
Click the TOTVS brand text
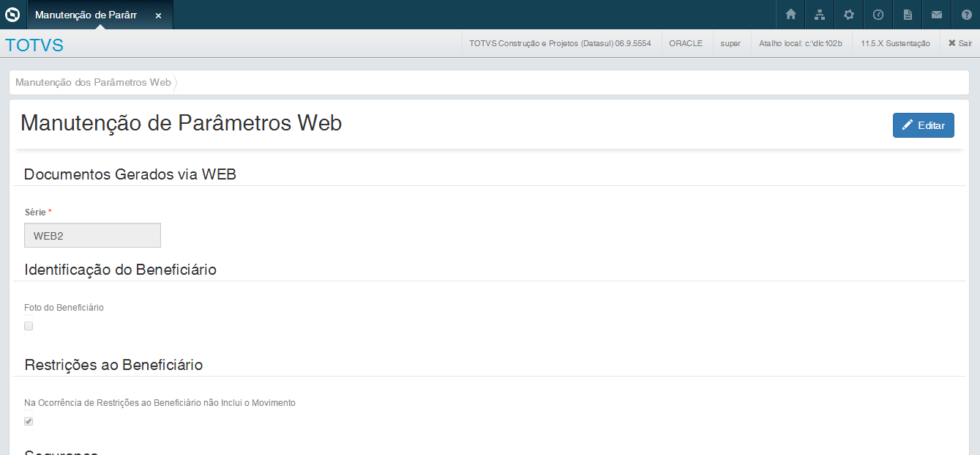(x=34, y=45)
